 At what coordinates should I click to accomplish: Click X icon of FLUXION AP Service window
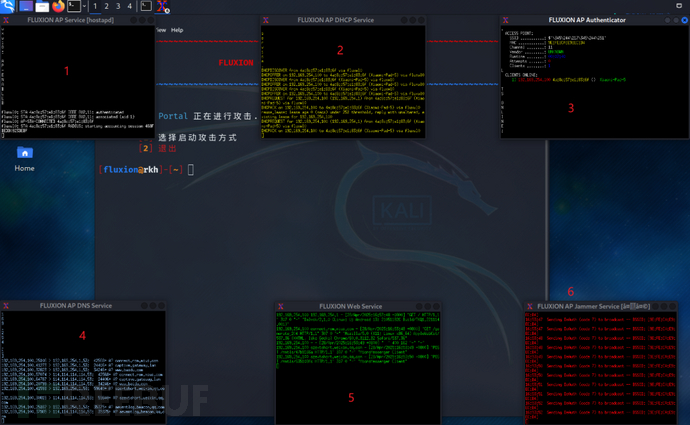tap(6, 20)
